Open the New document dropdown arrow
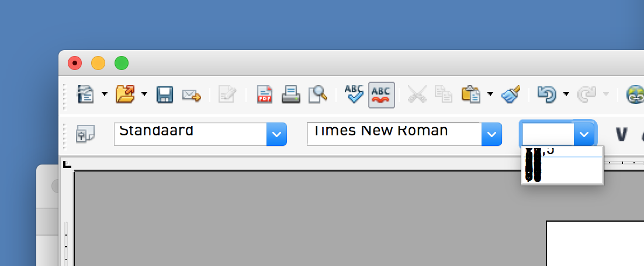The height and width of the screenshot is (266, 644). coord(104,94)
